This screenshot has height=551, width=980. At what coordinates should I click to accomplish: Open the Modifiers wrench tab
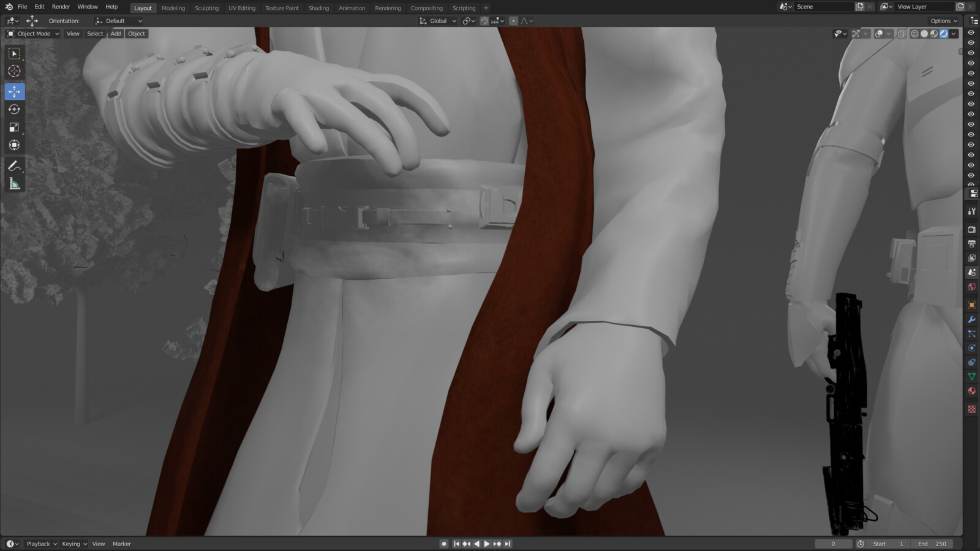[972, 320]
